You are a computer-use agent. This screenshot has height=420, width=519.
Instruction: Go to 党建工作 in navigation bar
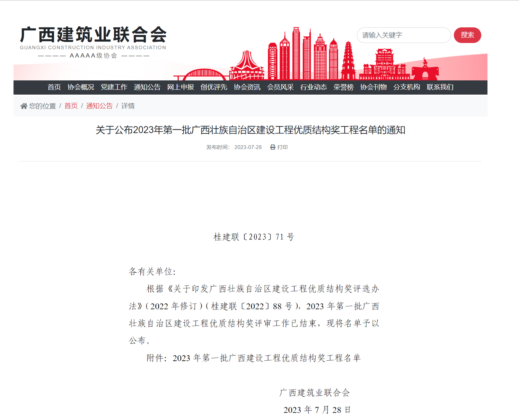[114, 87]
